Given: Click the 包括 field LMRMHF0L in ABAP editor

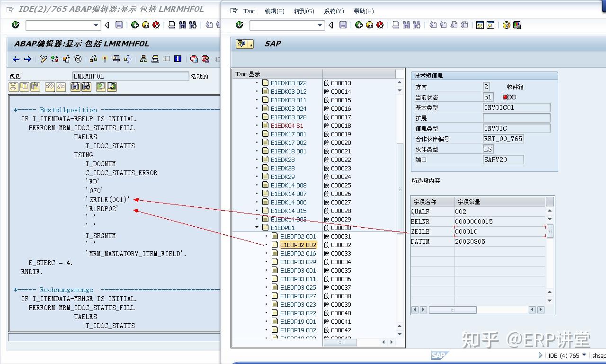Looking at the screenshot, I should coord(131,76).
